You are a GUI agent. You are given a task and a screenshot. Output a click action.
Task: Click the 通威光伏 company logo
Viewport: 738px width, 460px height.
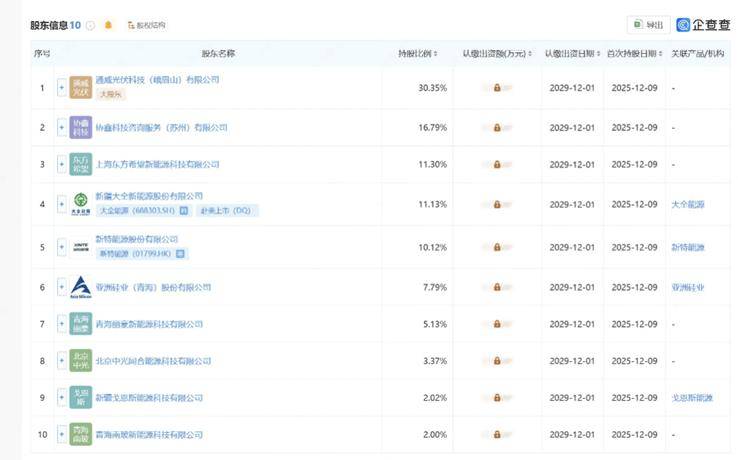coord(81,88)
